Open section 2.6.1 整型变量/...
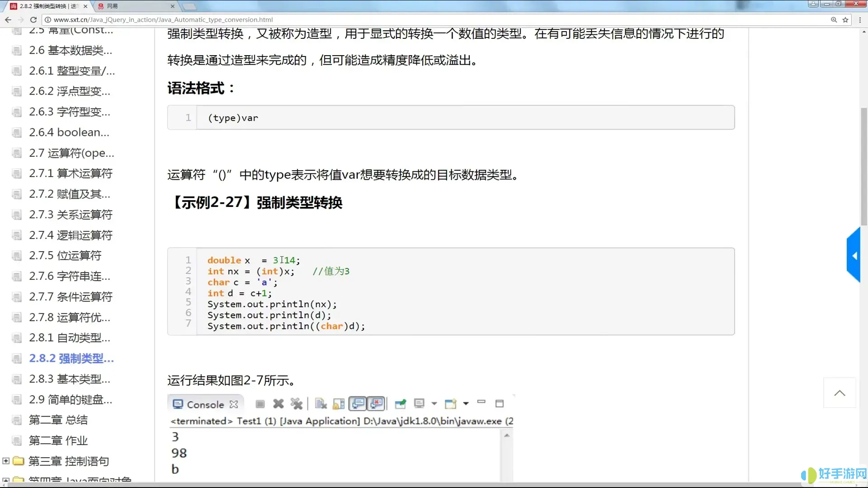The width and height of the screenshot is (868, 488). (72, 71)
